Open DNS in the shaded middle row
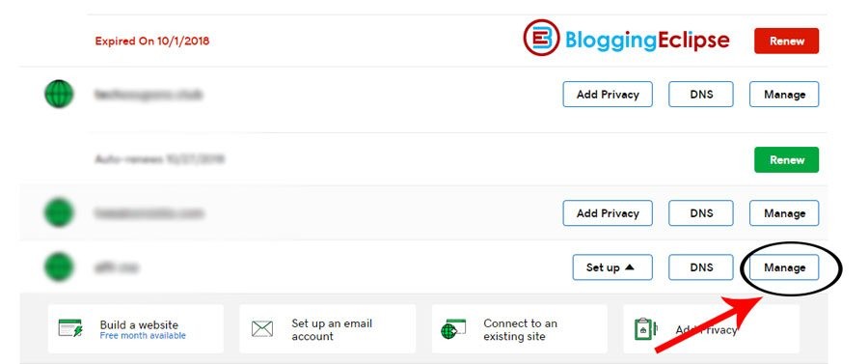The width and height of the screenshot is (868, 364). (x=701, y=213)
